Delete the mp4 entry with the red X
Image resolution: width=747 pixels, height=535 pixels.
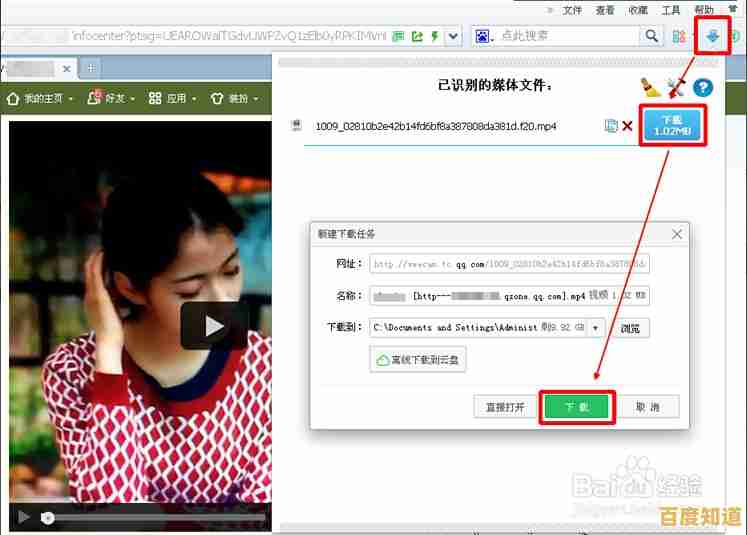(627, 126)
